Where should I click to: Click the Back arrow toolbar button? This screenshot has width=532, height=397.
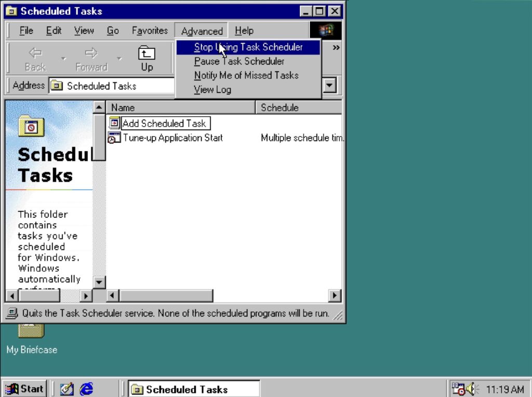35,58
